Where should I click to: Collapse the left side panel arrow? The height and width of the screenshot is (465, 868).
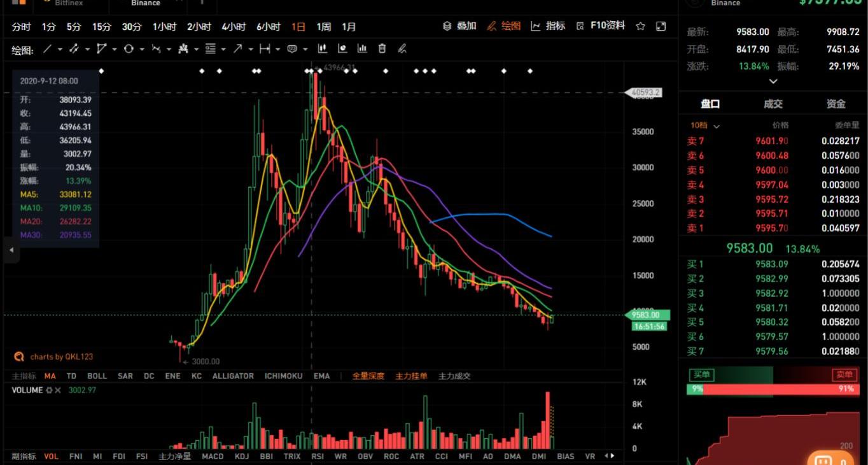pos(11,250)
